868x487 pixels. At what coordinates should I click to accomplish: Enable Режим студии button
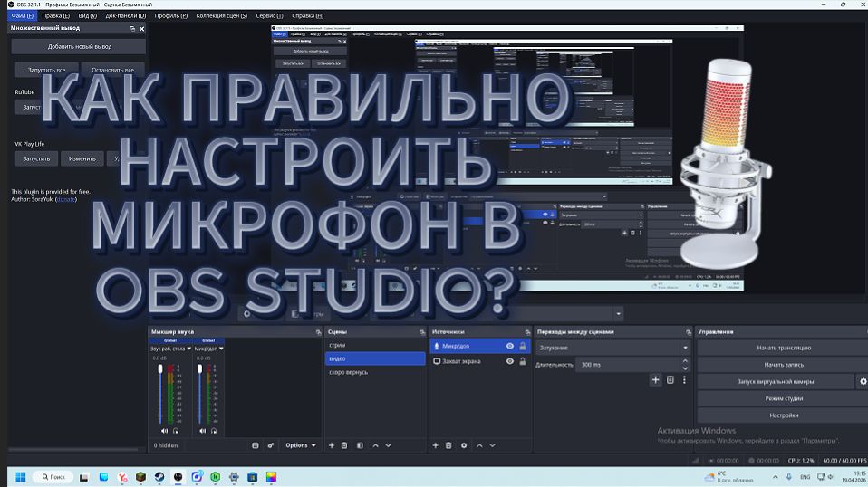[x=784, y=398]
